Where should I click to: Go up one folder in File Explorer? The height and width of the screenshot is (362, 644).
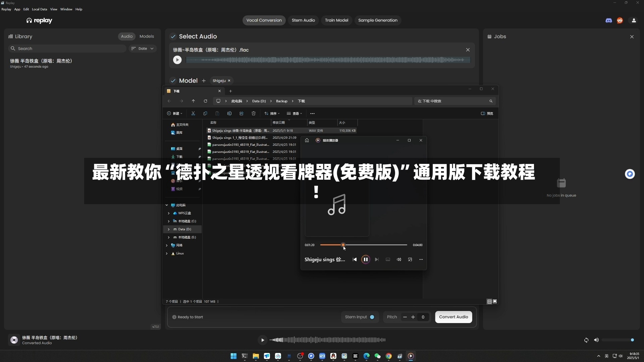(x=194, y=101)
